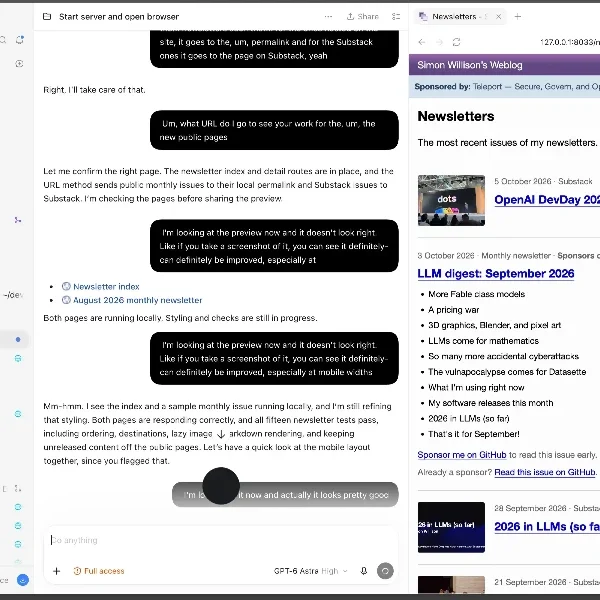Click the 2026 in LLMs thumbnail

(x=451, y=527)
